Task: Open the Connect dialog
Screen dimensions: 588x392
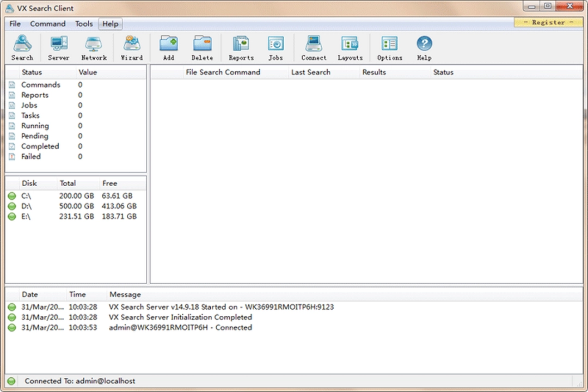Action: 314,47
